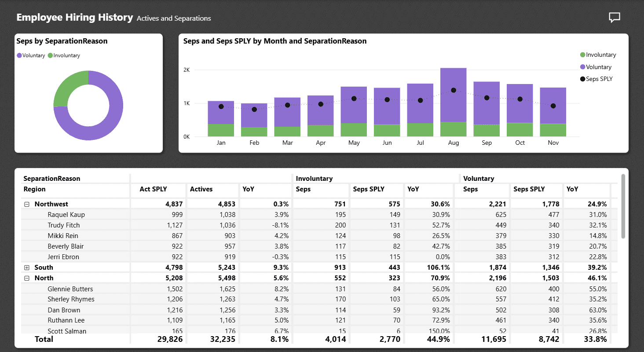
Task: Select the Dan Brown row name
Action: (64, 310)
